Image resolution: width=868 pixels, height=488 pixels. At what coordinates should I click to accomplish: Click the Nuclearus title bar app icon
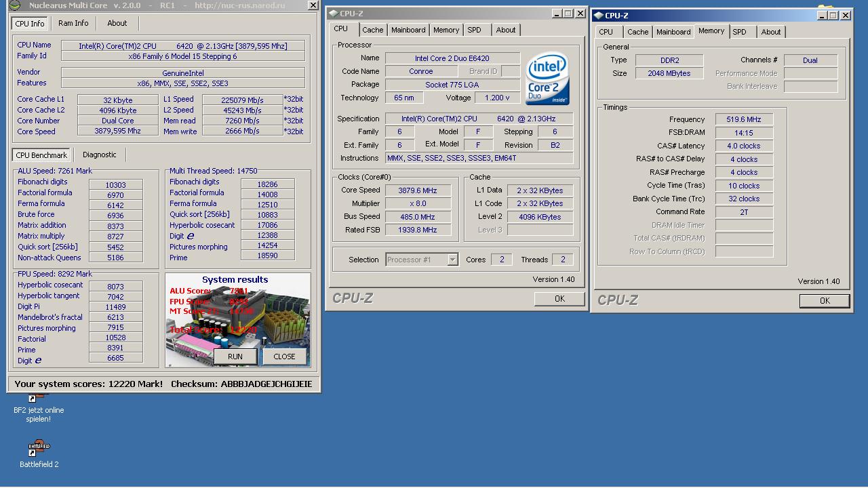[x=14, y=5]
